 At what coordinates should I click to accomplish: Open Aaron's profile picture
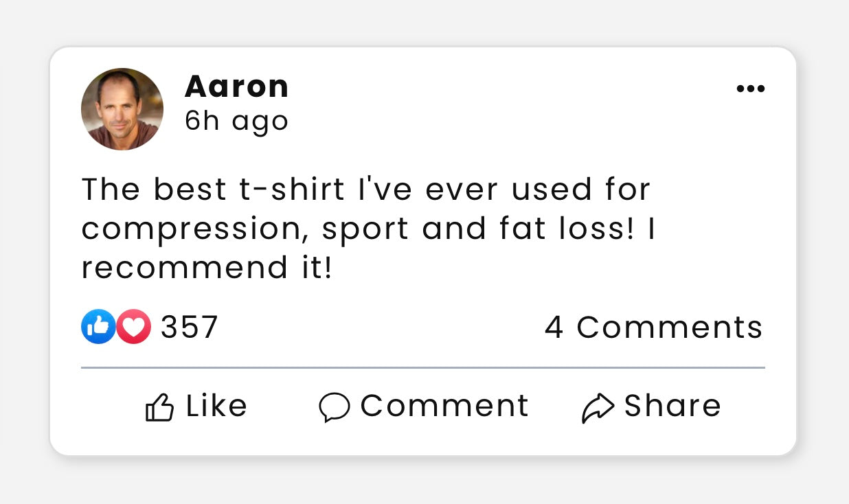point(122,109)
